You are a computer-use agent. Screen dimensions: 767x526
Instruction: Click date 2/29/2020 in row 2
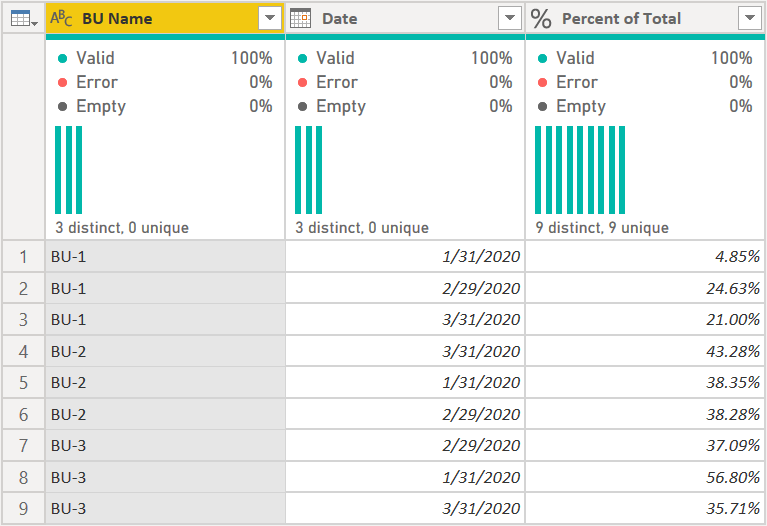[x=405, y=288]
